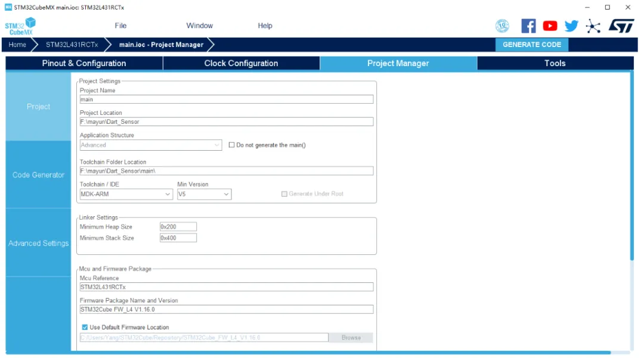Switch to Pinout & Configuration tab

pyautogui.click(x=84, y=63)
